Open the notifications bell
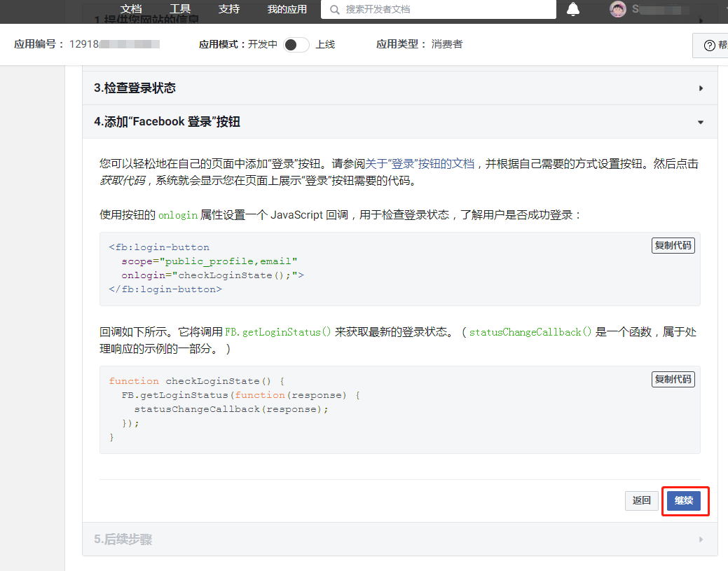The image size is (728, 571). [x=573, y=9]
